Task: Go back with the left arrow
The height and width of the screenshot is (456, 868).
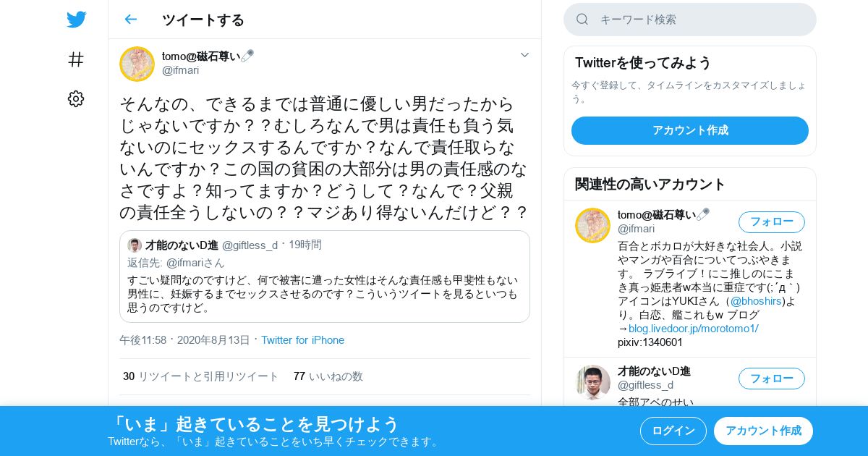Action: (130, 20)
